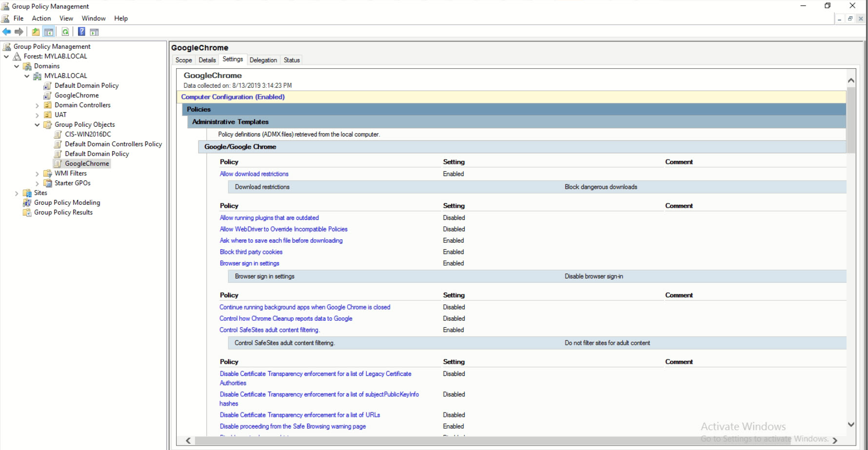This screenshot has height=450, width=868.
Task: Collapse the Group Policy Objects node
Action: click(x=37, y=125)
